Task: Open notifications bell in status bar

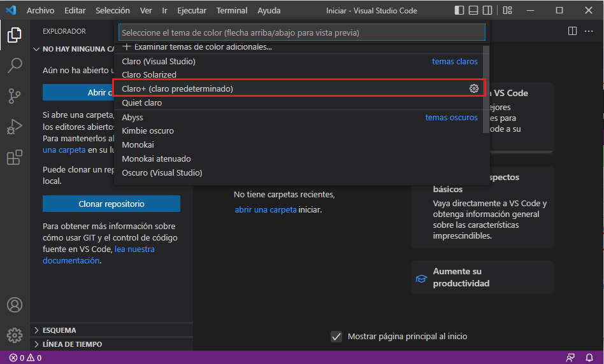Action: pyautogui.click(x=589, y=358)
